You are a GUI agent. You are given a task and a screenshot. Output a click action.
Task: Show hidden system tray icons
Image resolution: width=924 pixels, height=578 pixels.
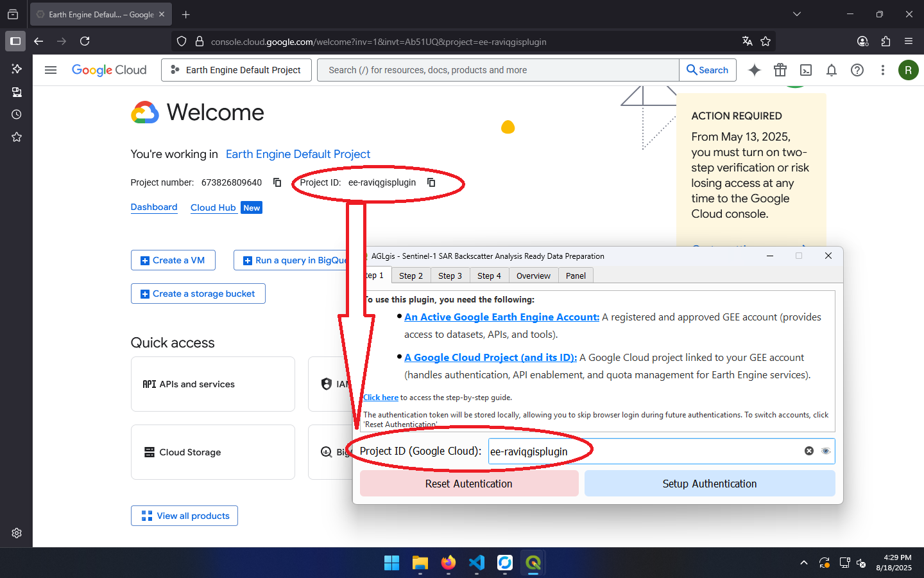pyautogui.click(x=803, y=563)
